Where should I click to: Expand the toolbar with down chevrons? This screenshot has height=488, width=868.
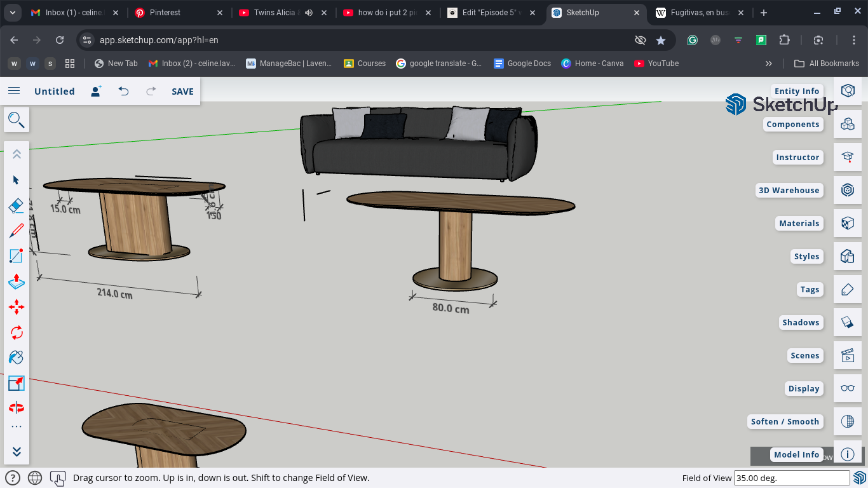click(17, 452)
